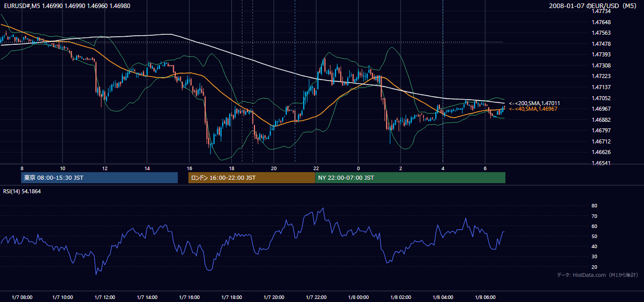Click the bottom time label 1/7 08:00
Screen dimensions: 644x302
(22, 297)
